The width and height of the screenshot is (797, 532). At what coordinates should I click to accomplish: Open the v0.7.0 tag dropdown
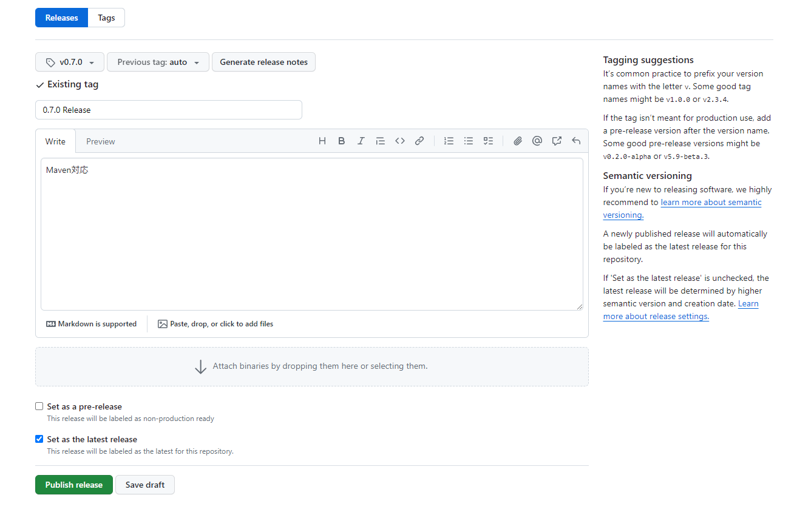coord(69,61)
